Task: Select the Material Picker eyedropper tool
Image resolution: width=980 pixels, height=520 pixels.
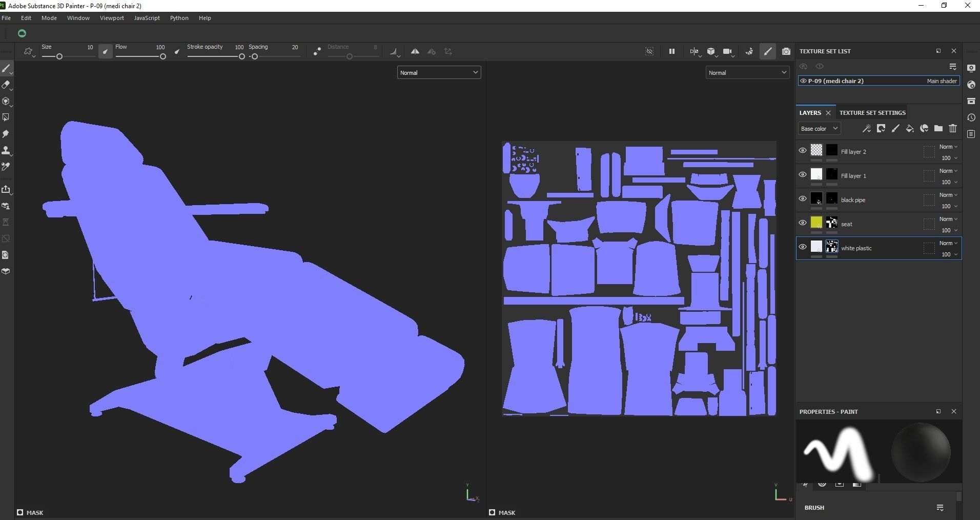Action: [6, 167]
